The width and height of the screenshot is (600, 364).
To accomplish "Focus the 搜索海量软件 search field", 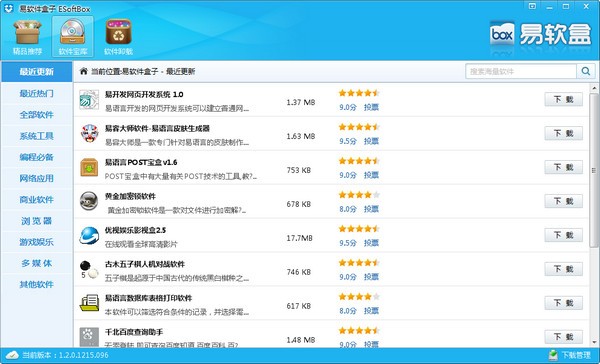I will [521, 71].
